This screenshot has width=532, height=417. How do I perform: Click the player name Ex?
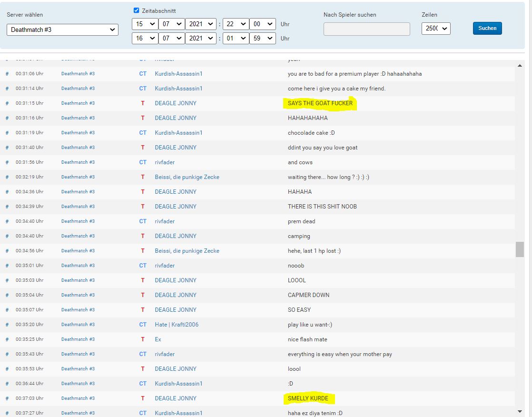pyautogui.click(x=158, y=339)
